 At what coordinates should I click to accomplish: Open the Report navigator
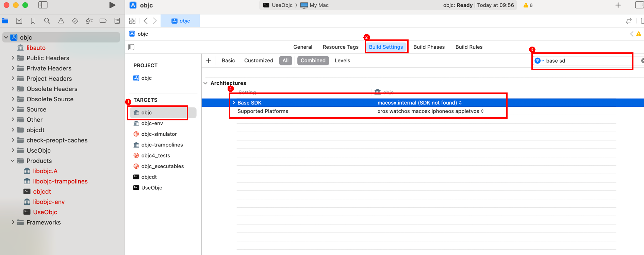tap(117, 21)
